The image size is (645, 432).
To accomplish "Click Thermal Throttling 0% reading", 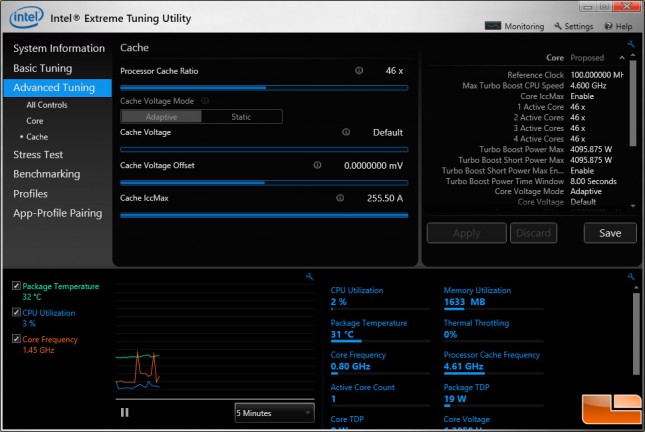I will point(450,334).
